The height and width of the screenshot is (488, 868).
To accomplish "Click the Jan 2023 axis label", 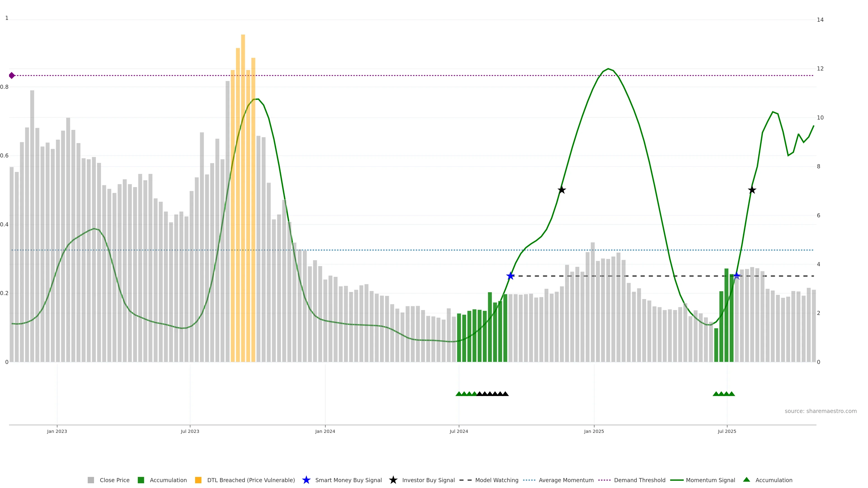I will (57, 431).
